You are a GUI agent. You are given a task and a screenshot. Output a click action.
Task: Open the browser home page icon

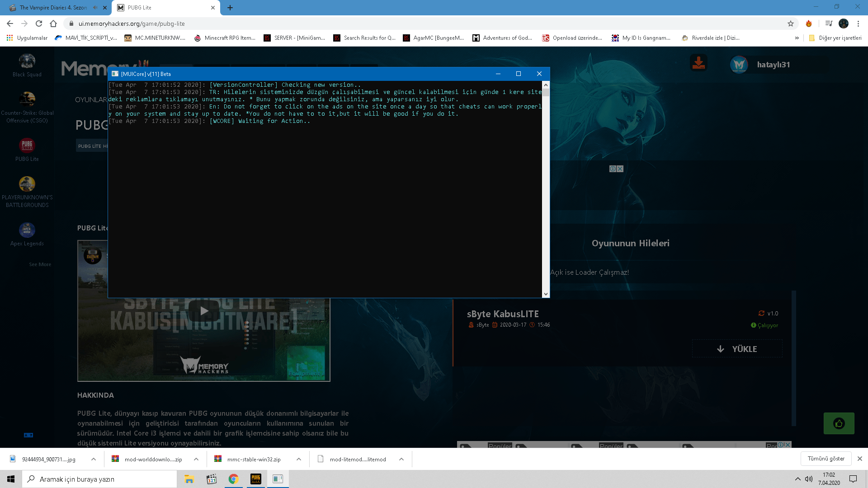[x=53, y=23]
